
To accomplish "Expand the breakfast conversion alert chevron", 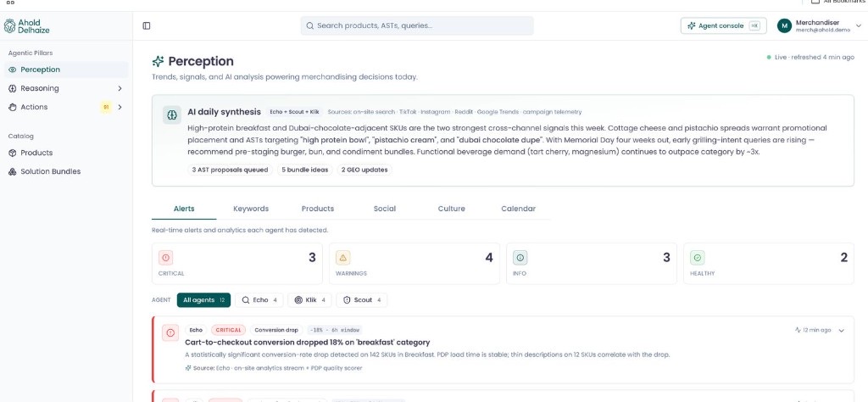I will pos(842,331).
